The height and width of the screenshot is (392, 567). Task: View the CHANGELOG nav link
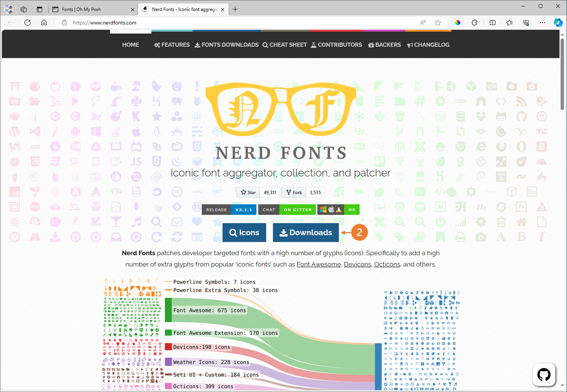(428, 45)
